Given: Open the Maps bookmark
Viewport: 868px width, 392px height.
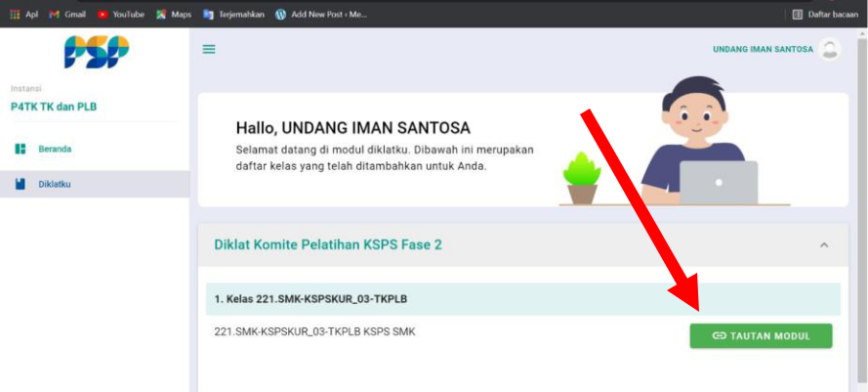Looking at the screenshot, I should click(174, 15).
